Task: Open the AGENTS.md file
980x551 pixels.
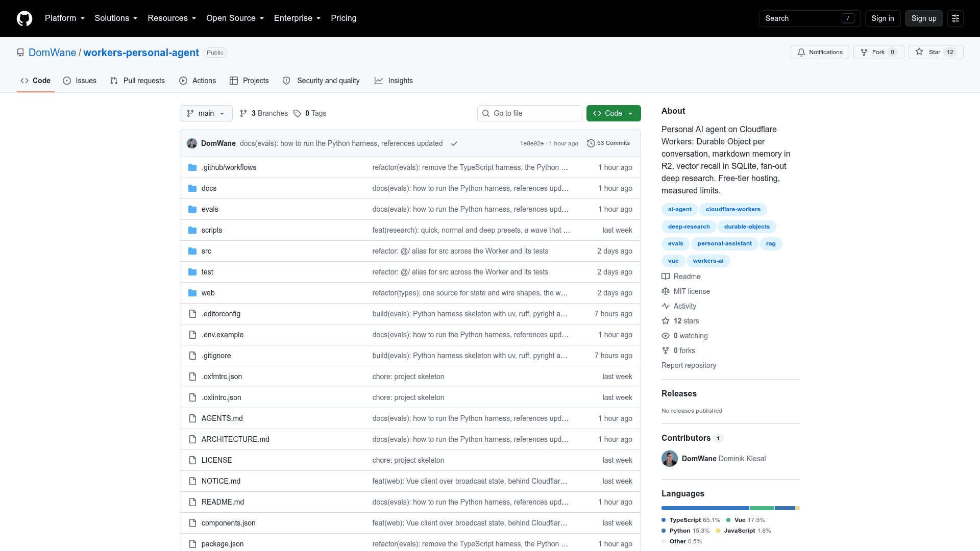Action: [x=222, y=418]
